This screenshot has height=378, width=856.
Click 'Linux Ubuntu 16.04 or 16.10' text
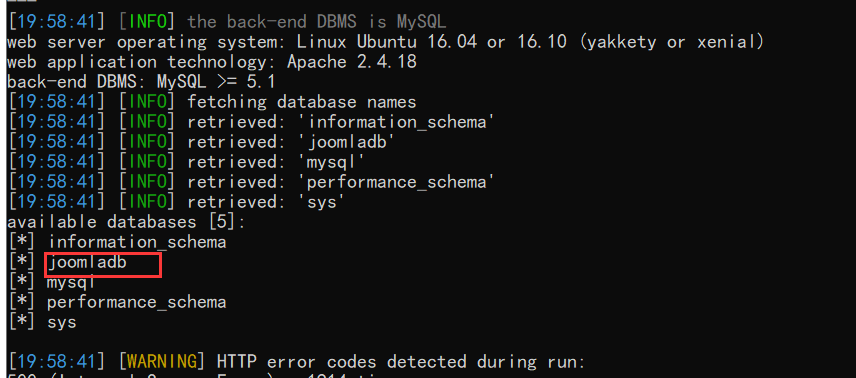coord(432,42)
